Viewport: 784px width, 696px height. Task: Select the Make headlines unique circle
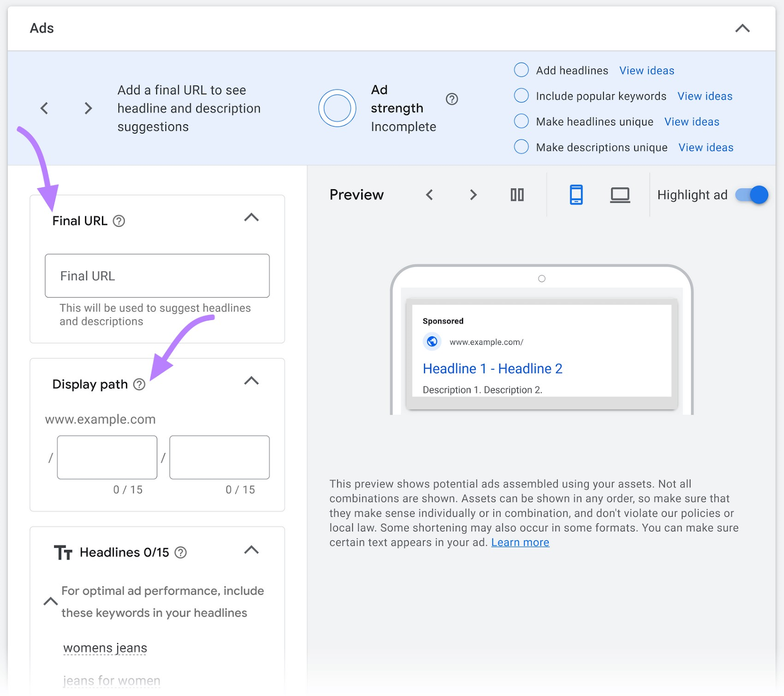pos(521,121)
